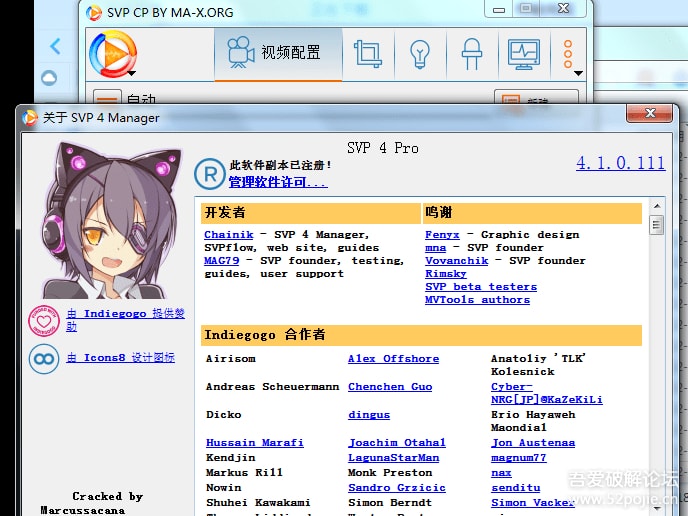Click the Indiegogo 合作者 section header
The image size is (688, 516).
point(421,335)
